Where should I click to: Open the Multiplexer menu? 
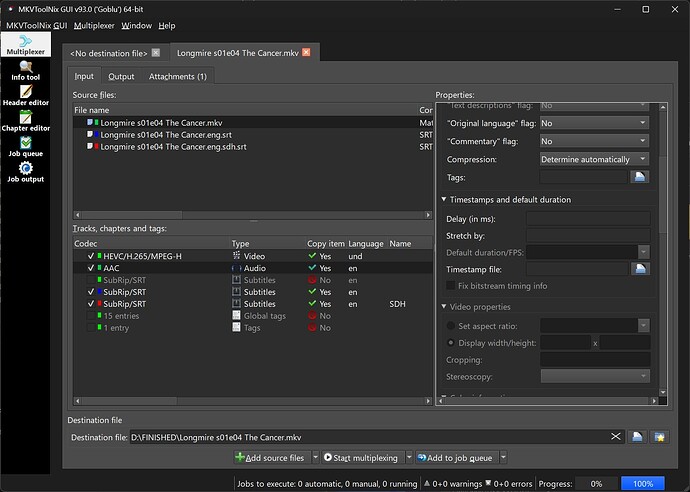click(94, 26)
